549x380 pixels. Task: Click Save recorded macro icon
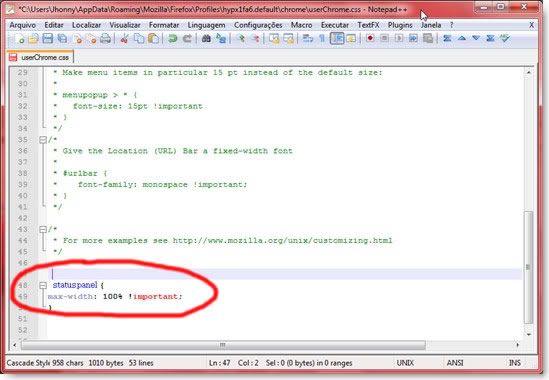[x=428, y=38]
